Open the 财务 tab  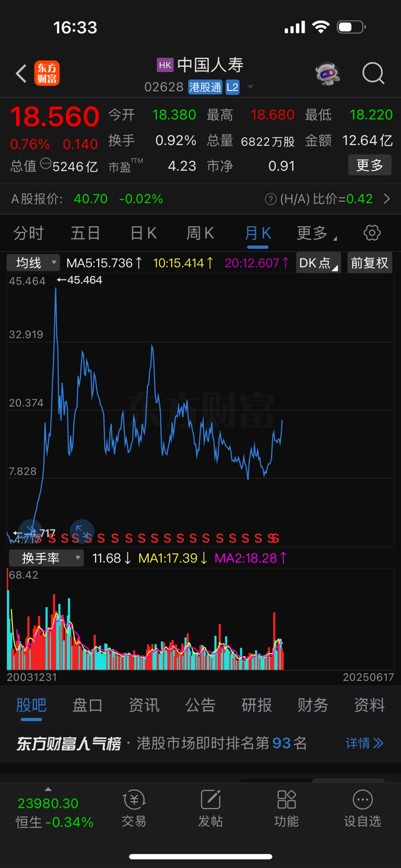point(313,705)
